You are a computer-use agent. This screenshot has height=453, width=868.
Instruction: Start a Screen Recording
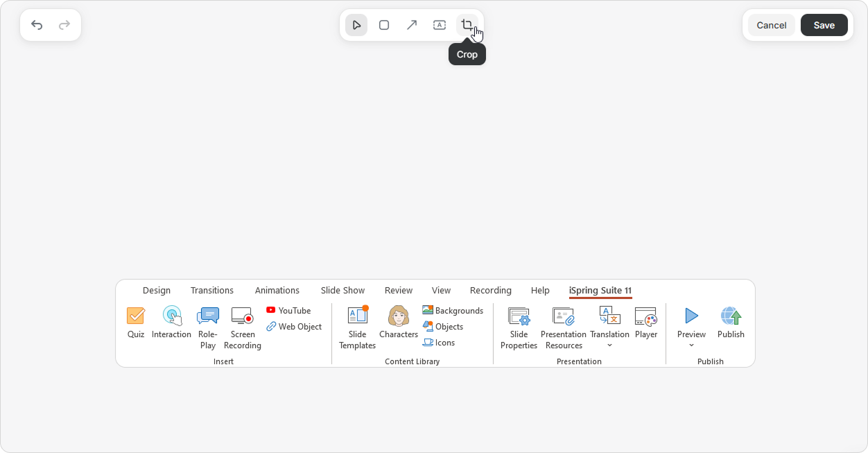[243, 328]
